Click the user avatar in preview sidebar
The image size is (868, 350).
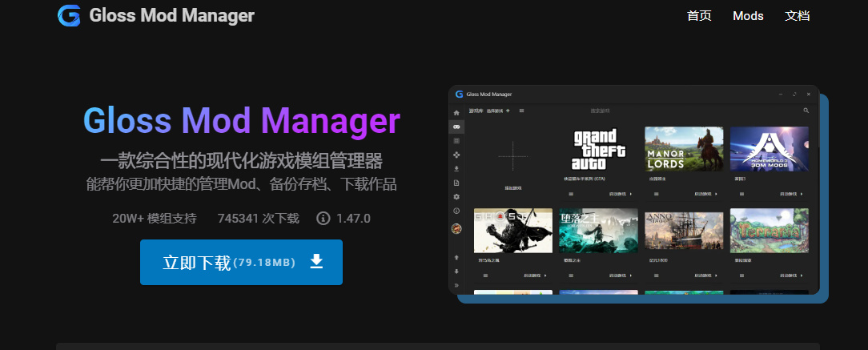(x=456, y=229)
